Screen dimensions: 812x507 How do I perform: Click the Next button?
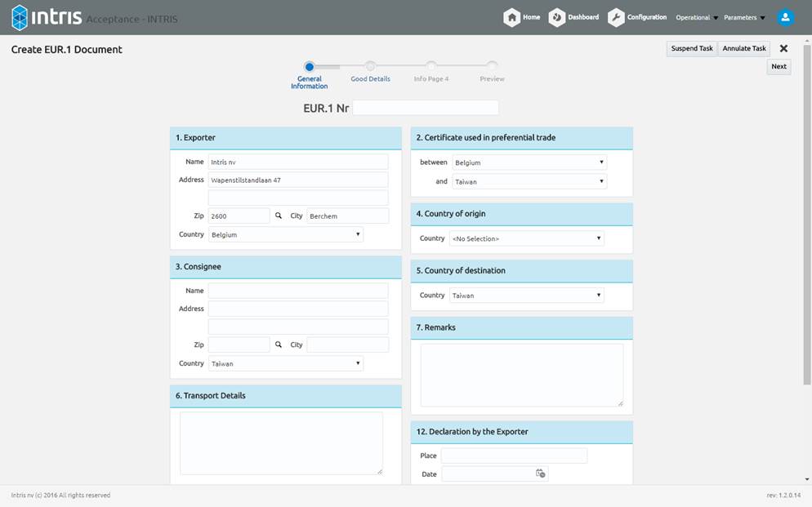click(779, 67)
